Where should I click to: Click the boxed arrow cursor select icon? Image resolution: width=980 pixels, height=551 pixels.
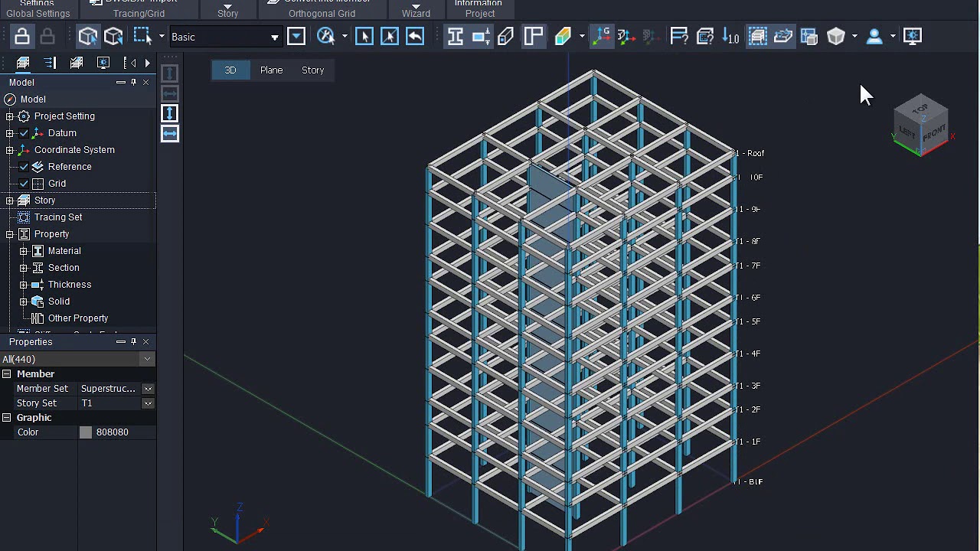(364, 36)
